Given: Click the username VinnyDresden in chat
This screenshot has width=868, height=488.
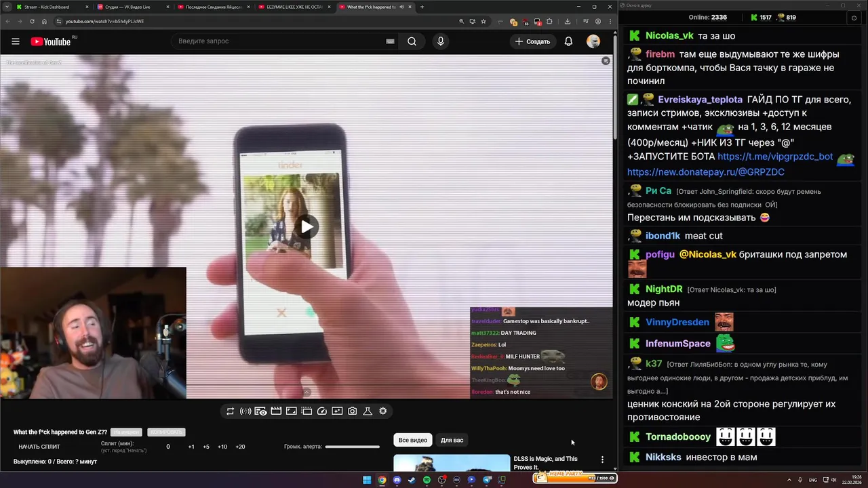Looking at the screenshot, I should [677, 323].
